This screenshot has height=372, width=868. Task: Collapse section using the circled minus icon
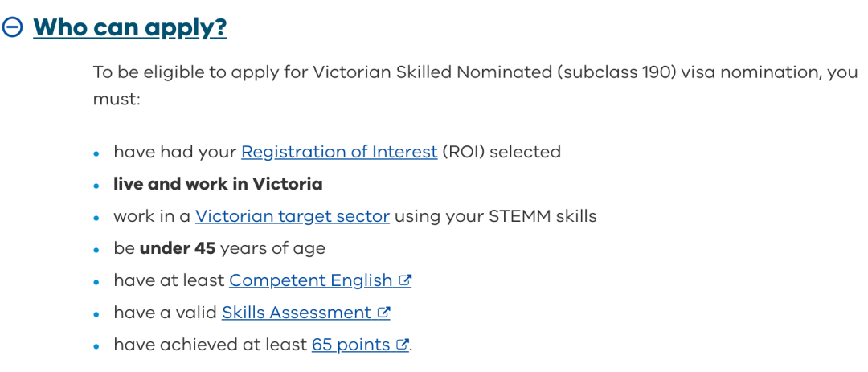(12, 27)
